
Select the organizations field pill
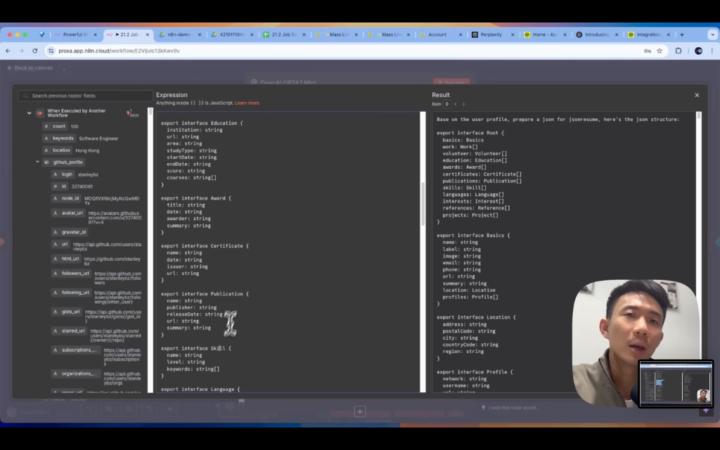pos(76,374)
